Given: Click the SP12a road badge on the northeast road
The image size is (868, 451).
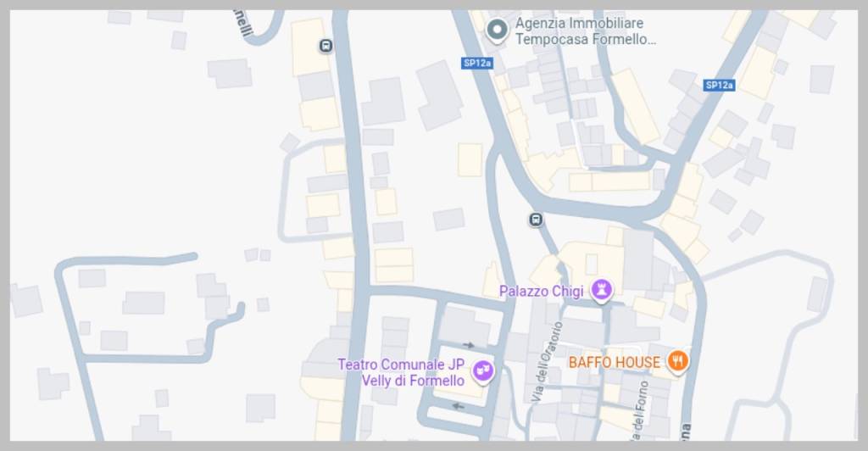Looking at the screenshot, I should 720,86.
